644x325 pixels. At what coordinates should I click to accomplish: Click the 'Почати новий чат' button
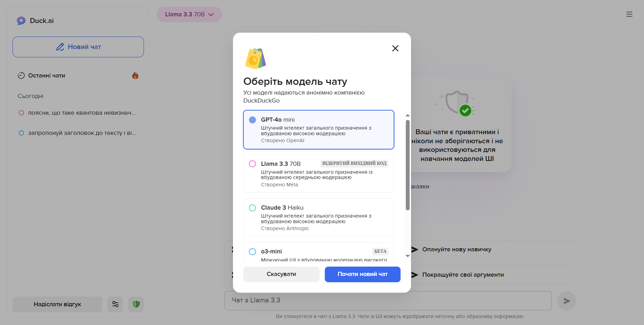coord(362,274)
